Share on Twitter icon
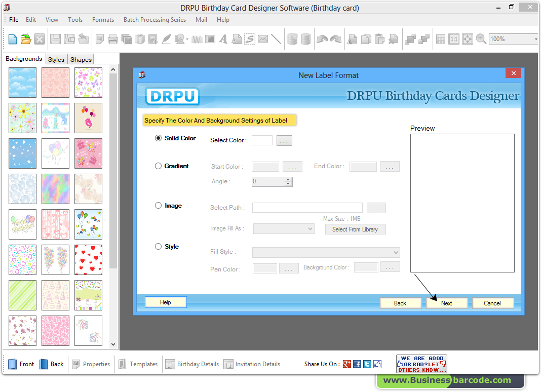Image resolution: width=541 pixels, height=392 pixels. pyautogui.click(x=367, y=364)
